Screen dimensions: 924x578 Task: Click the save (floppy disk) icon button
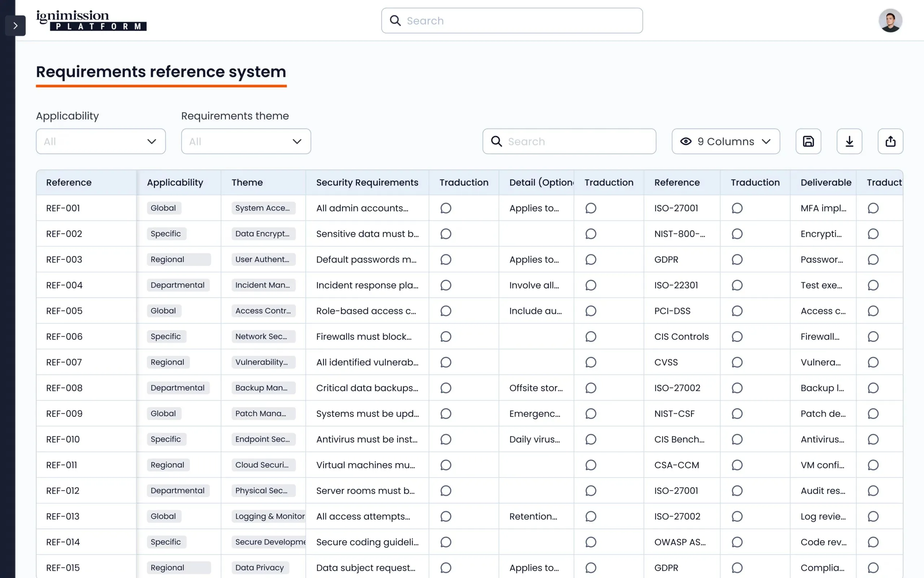pos(808,142)
